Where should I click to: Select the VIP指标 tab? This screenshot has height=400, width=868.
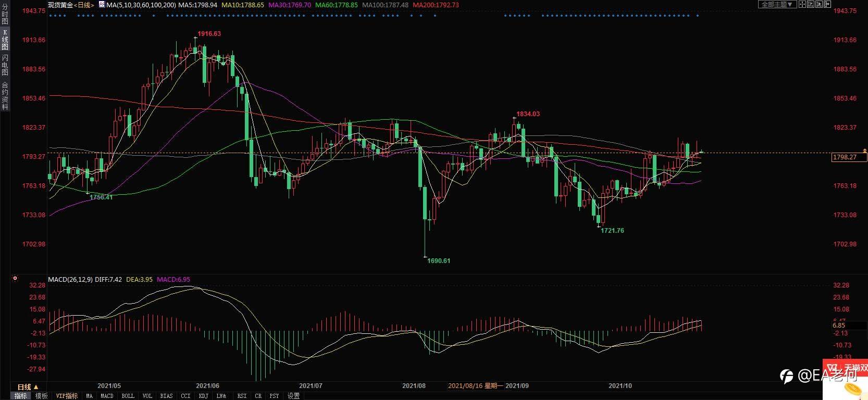tap(67, 396)
